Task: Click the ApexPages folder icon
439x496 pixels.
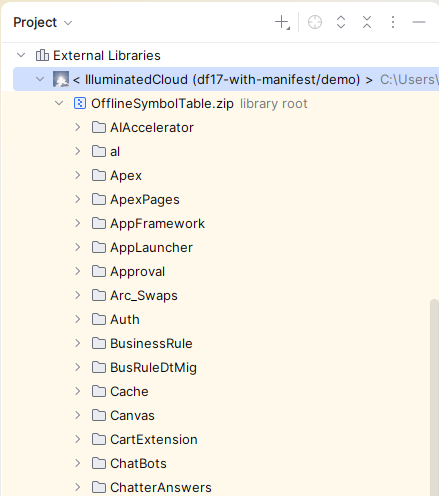Action: click(x=99, y=199)
